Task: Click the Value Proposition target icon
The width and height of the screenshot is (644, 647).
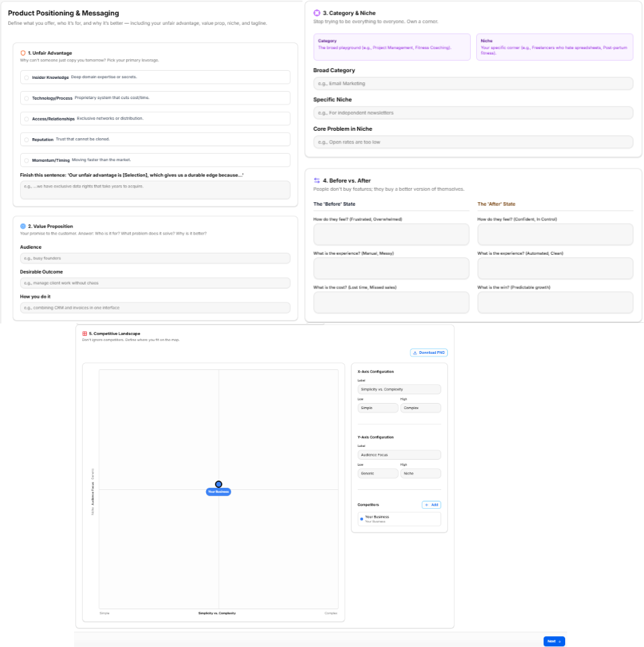Action: point(23,226)
